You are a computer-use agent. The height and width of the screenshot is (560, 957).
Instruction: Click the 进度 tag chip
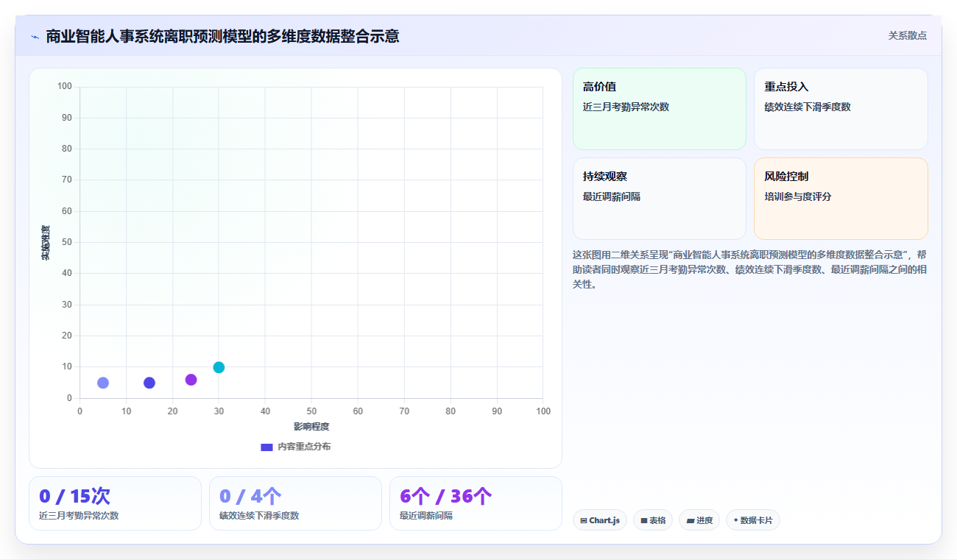tap(699, 520)
